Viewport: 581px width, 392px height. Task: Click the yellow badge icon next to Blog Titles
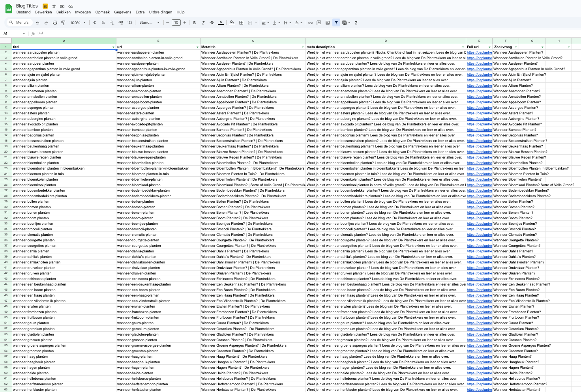click(45, 6)
